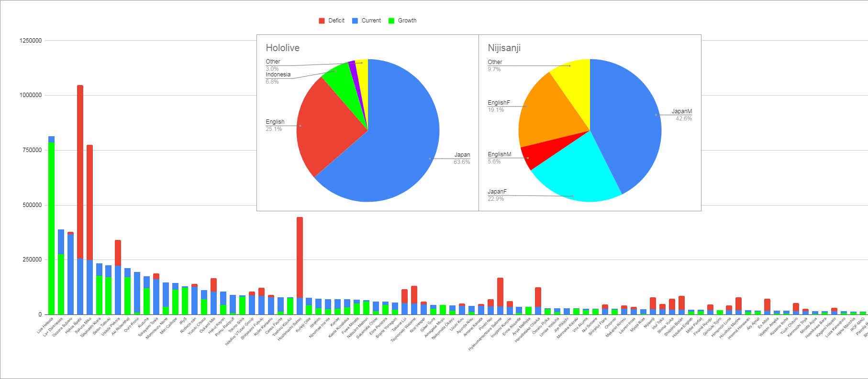Select the red segment of Tsunomaki Watame bar
The width and height of the screenshot is (868, 379).
414,294
